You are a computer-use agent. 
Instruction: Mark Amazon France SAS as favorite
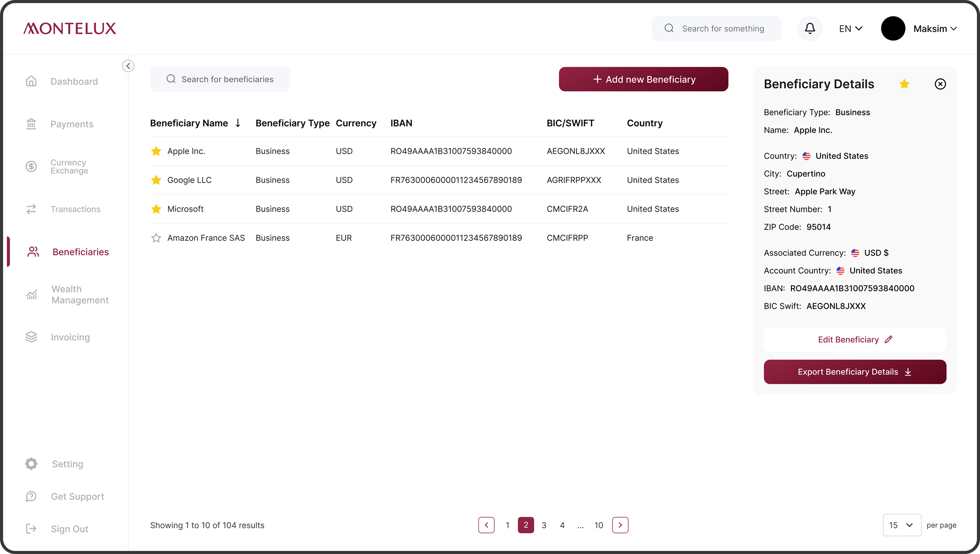point(156,238)
